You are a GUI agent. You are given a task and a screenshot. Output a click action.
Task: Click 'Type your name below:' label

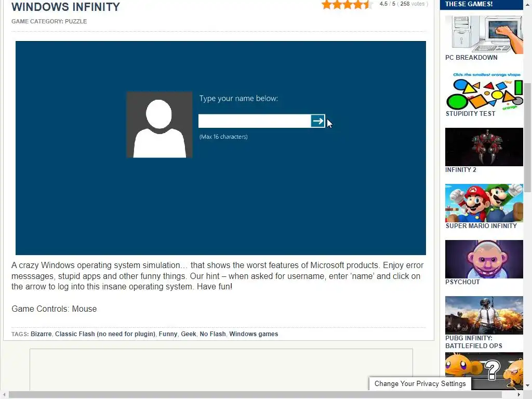[x=238, y=98]
